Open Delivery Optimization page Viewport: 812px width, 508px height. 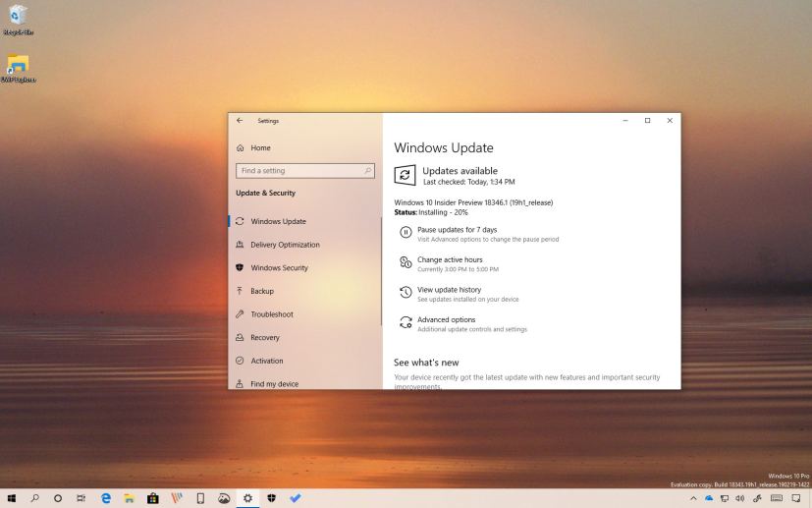(x=286, y=245)
